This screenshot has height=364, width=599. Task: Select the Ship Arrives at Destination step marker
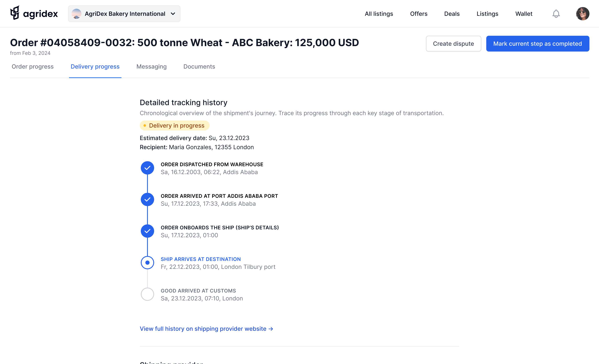click(x=147, y=263)
